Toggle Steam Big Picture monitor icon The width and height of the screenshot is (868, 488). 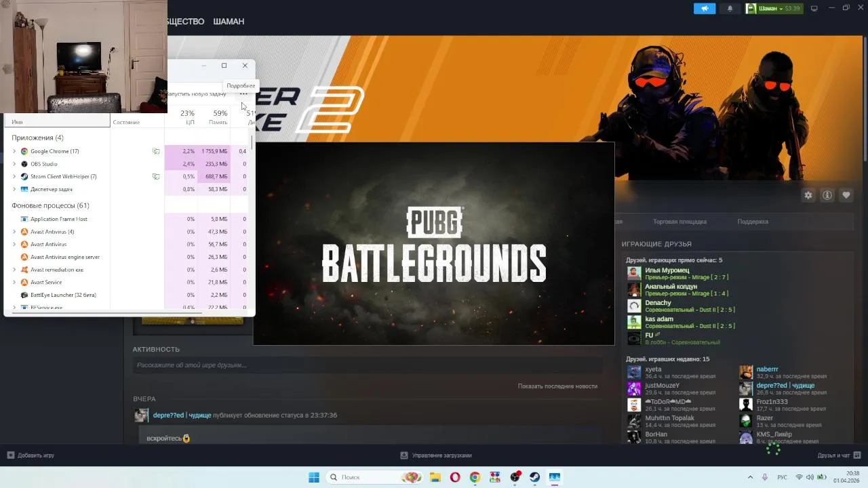tap(814, 9)
